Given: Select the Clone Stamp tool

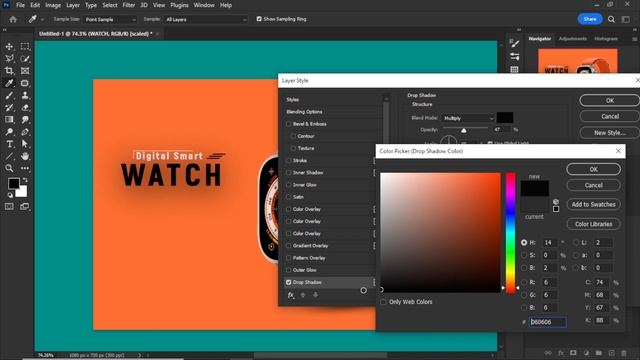Looking at the screenshot, I should pyautogui.click(x=25, y=96).
